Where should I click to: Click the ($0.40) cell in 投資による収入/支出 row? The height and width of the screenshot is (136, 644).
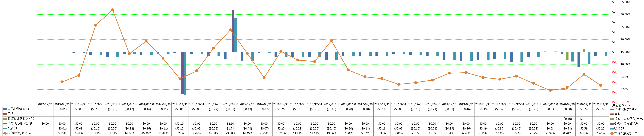click(567, 119)
